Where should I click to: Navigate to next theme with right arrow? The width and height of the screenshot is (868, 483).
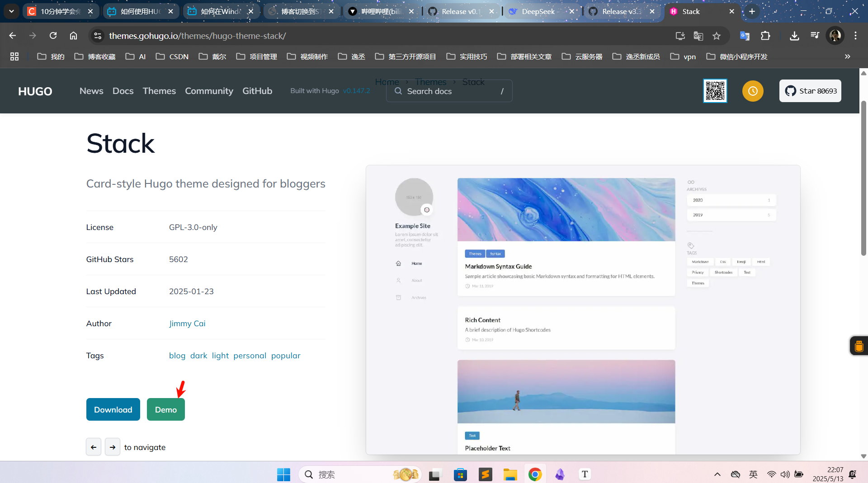coord(113,447)
